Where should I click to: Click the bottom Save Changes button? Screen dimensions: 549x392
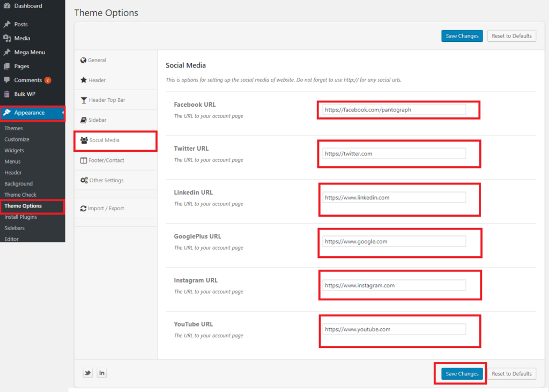click(462, 374)
